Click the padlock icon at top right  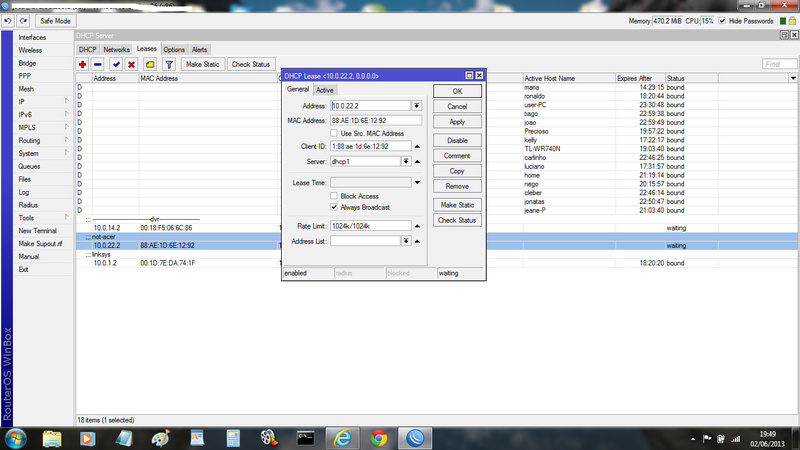click(x=792, y=21)
